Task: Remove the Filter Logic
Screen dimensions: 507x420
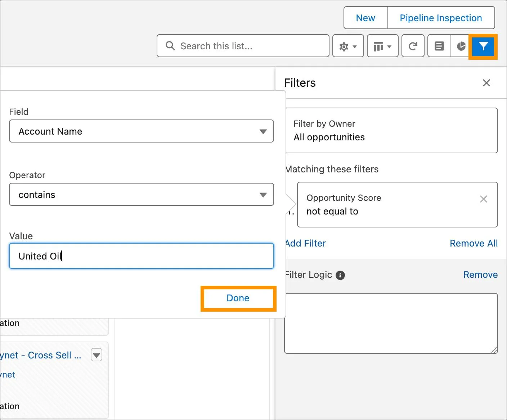Action: (480, 275)
